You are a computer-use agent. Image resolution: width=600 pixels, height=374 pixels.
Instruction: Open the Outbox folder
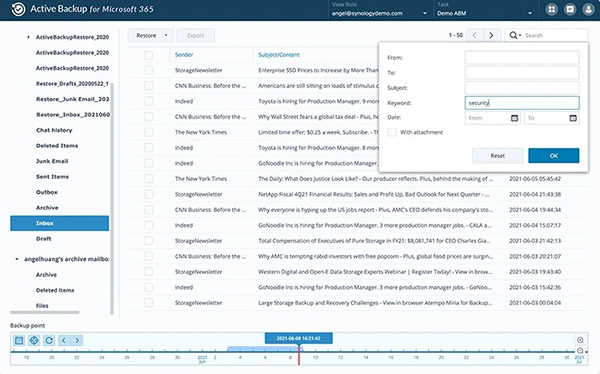pyautogui.click(x=47, y=192)
